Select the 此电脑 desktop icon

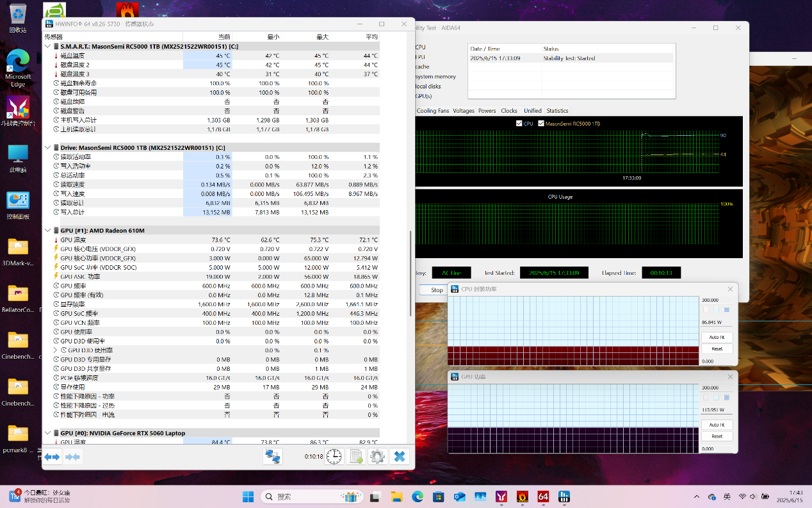click(x=18, y=159)
